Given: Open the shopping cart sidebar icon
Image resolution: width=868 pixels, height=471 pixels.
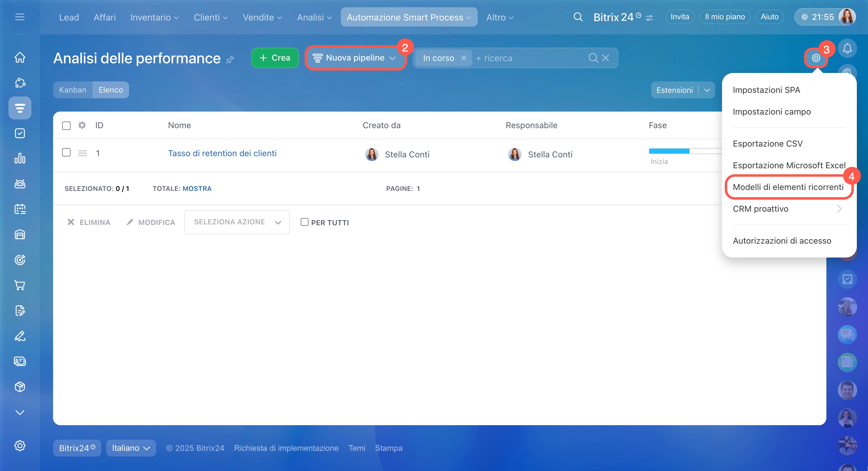Looking at the screenshot, I should (x=20, y=285).
